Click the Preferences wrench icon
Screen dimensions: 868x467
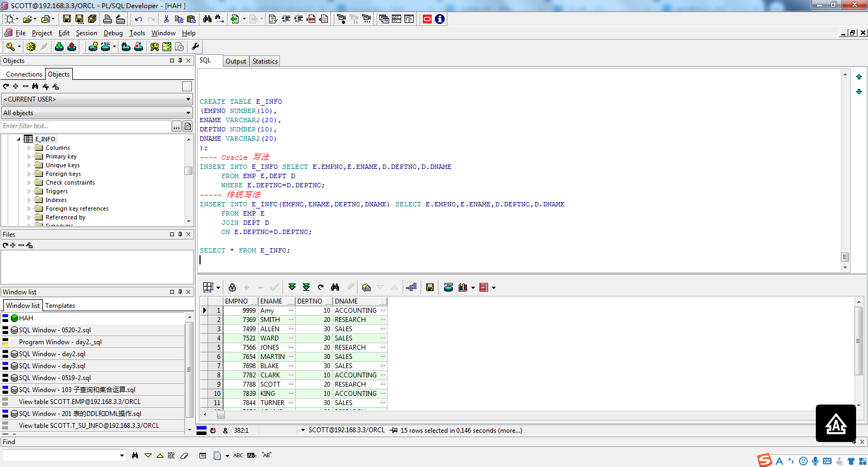point(196,47)
